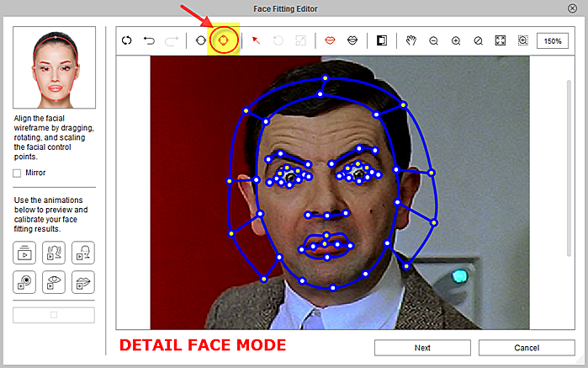Select the center nose control point

(x=327, y=216)
